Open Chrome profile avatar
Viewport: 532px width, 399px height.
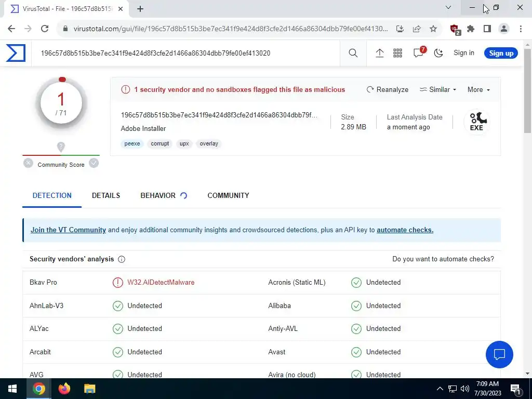[504, 29]
